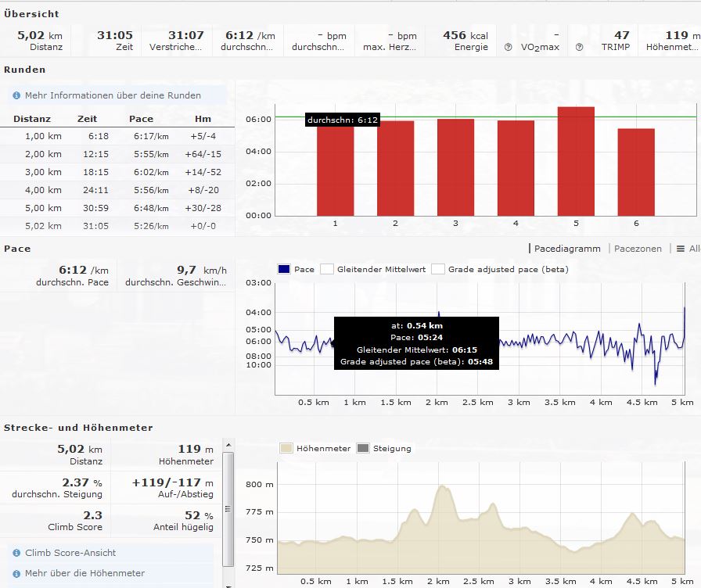Enable Grade adjusted pace (beta) series

pos(438,269)
